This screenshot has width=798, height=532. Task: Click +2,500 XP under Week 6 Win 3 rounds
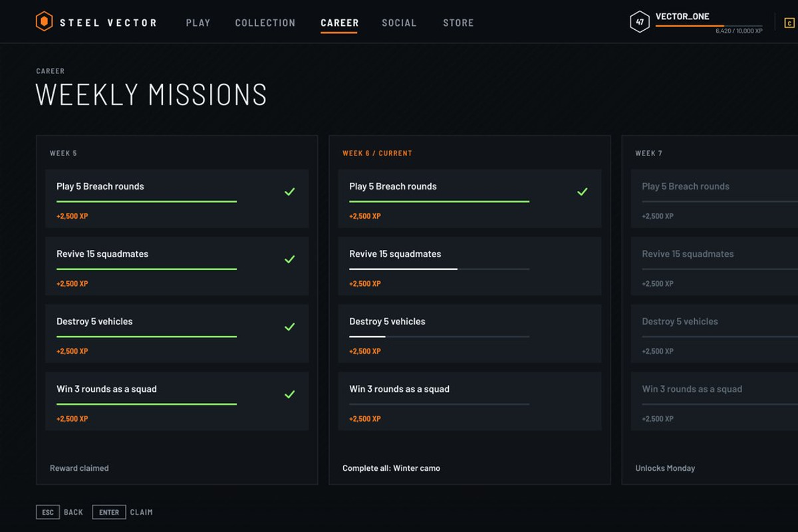[x=365, y=419]
